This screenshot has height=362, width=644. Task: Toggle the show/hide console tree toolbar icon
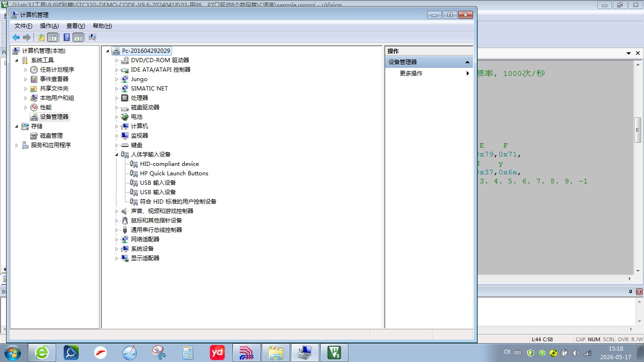[53, 37]
